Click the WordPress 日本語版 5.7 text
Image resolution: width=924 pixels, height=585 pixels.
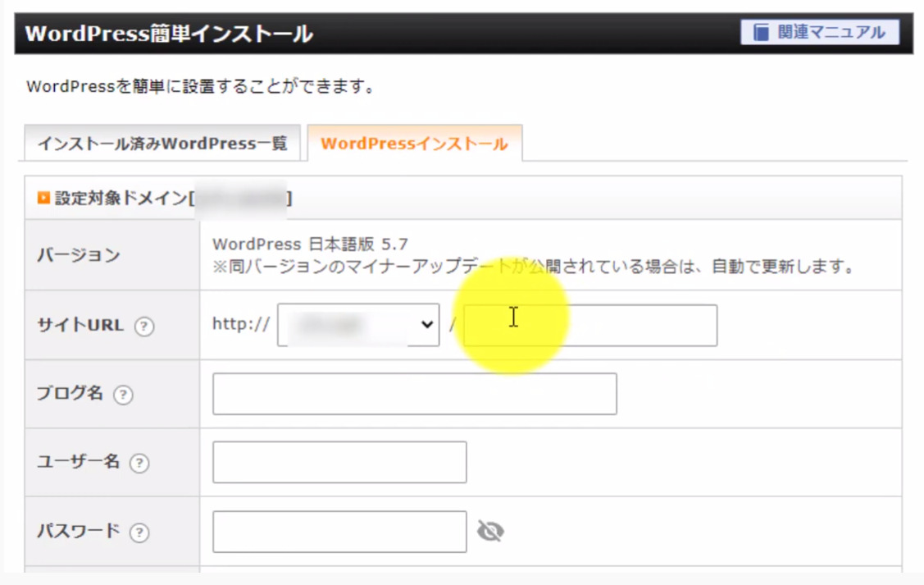point(310,245)
